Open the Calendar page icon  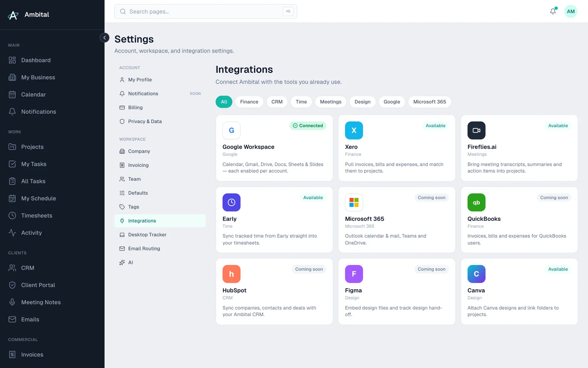click(x=12, y=95)
